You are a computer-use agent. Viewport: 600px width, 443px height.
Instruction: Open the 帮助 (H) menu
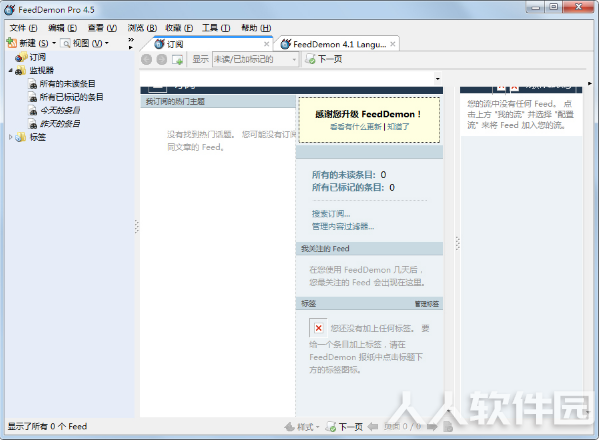click(256, 28)
